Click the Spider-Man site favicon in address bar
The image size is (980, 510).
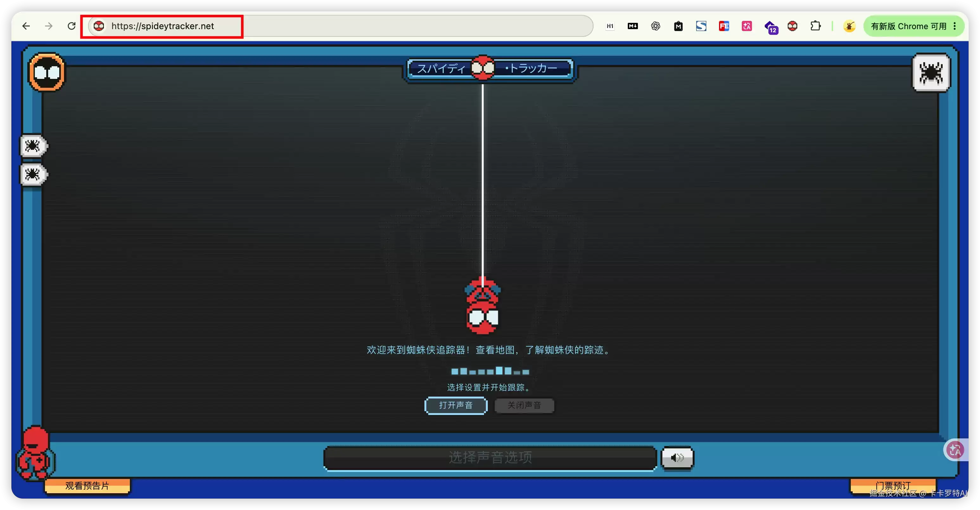point(99,26)
